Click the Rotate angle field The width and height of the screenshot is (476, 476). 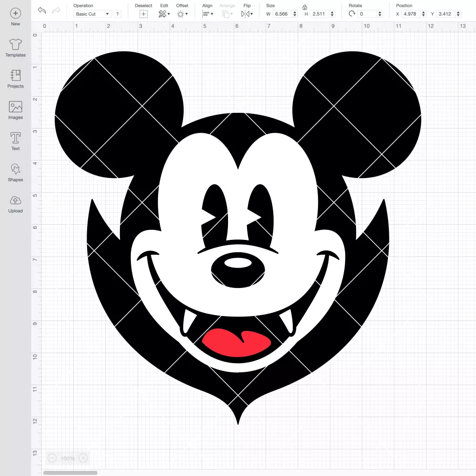coord(367,14)
